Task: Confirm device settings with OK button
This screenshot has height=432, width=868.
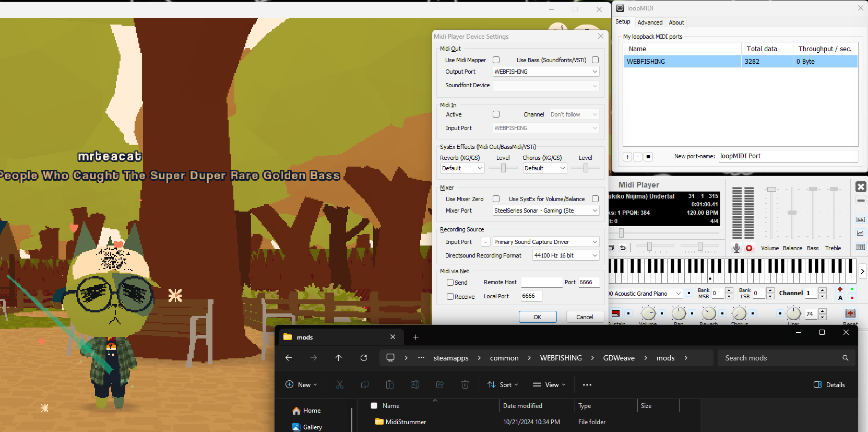Action: [x=538, y=317]
